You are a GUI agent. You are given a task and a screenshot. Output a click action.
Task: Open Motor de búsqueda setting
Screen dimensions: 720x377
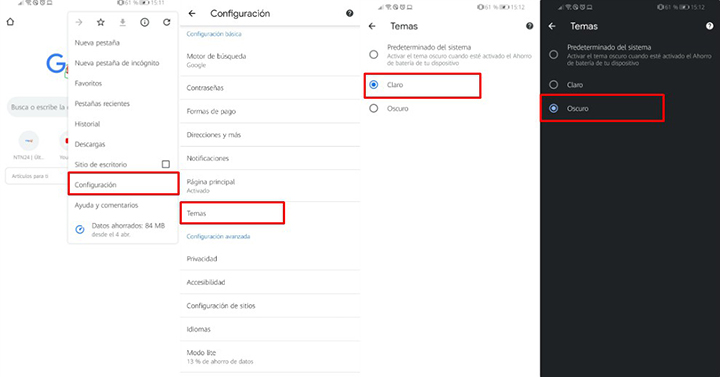270,60
